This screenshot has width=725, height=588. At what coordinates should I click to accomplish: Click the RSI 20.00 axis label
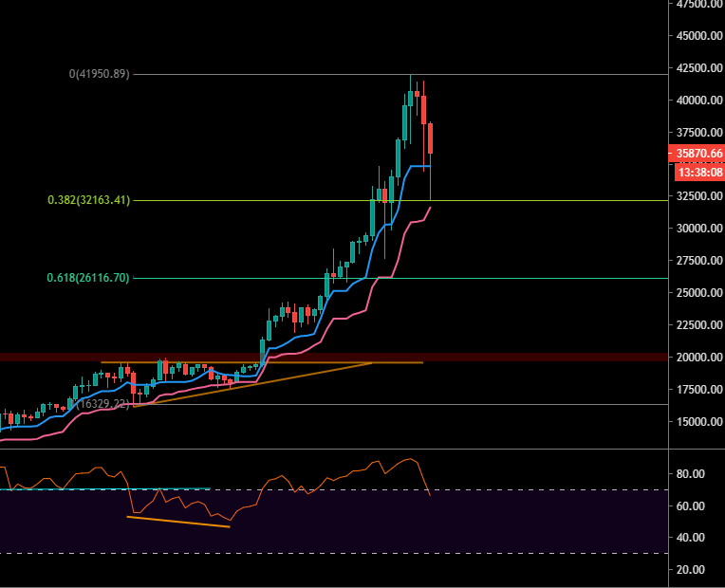click(690, 570)
